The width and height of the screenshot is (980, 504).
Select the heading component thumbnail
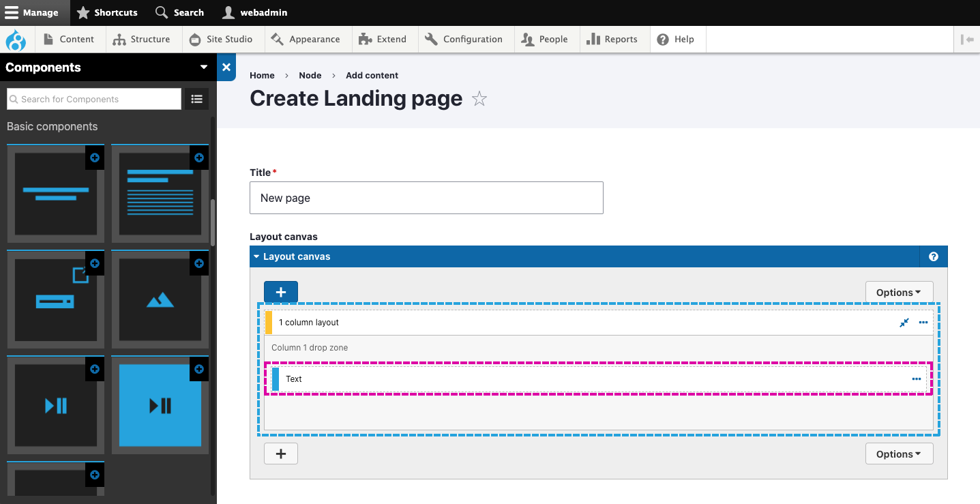pos(56,194)
